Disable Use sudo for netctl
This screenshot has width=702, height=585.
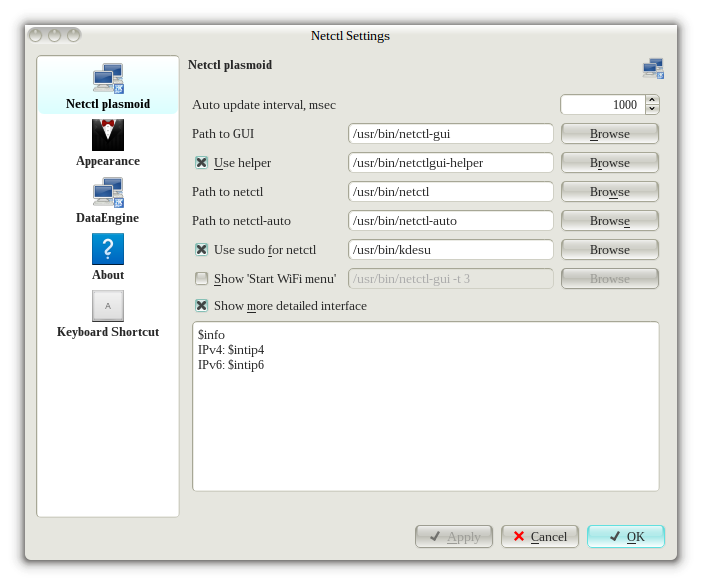point(201,249)
